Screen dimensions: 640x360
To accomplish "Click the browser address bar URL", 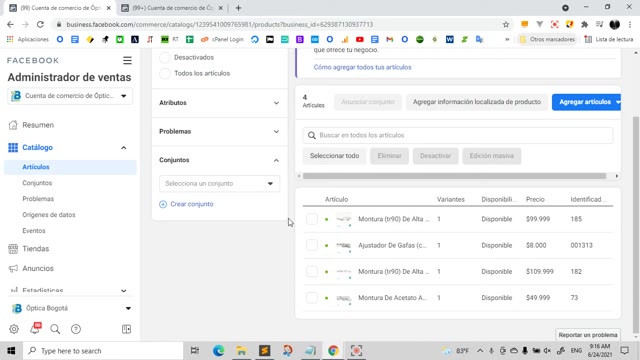I will tap(220, 24).
